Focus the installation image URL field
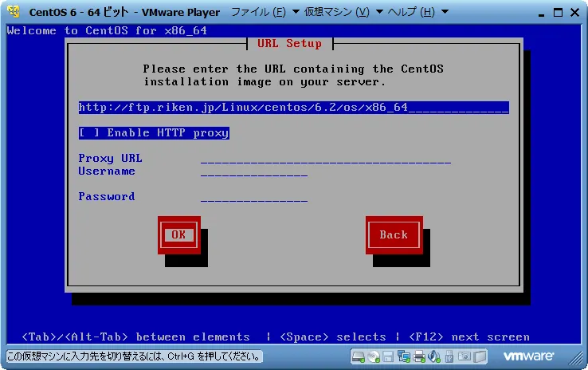The height and width of the screenshot is (370, 588). [294, 108]
